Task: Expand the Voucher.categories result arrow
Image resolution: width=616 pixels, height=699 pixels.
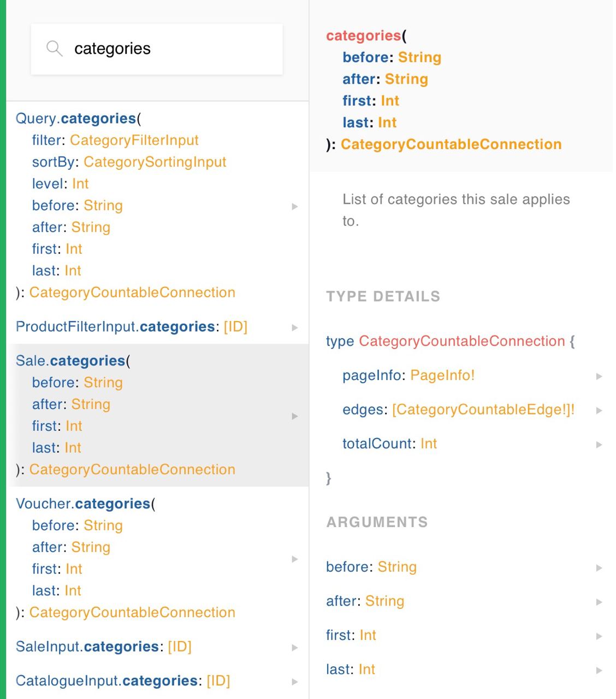Action: coord(295,559)
